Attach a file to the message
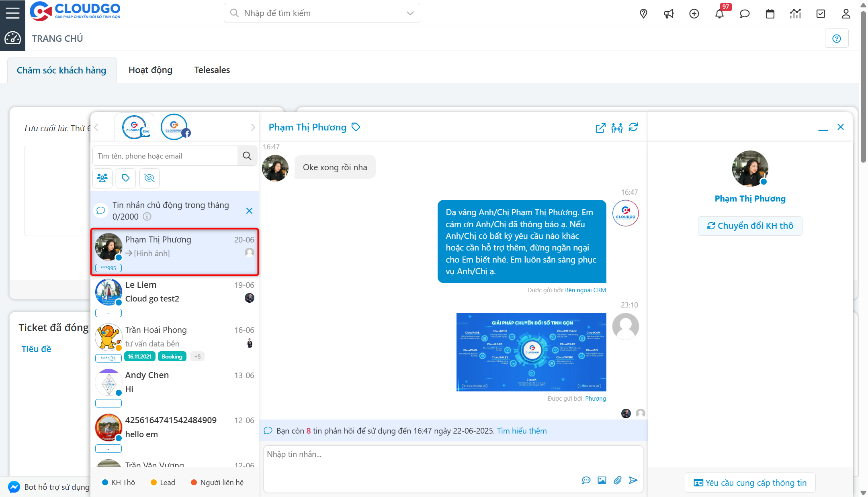This screenshot has height=497, width=868. (x=618, y=480)
